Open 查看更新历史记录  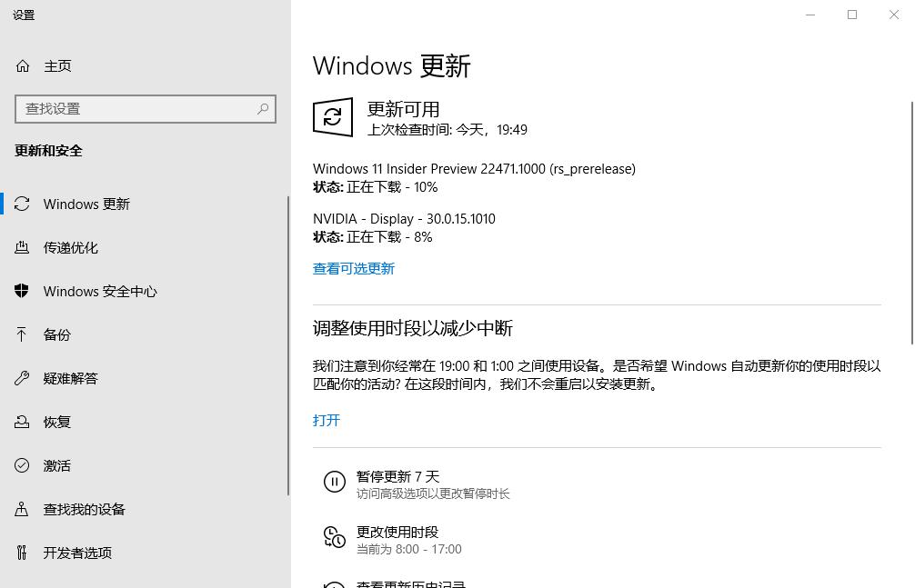pyautogui.click(x=409, y=584)
